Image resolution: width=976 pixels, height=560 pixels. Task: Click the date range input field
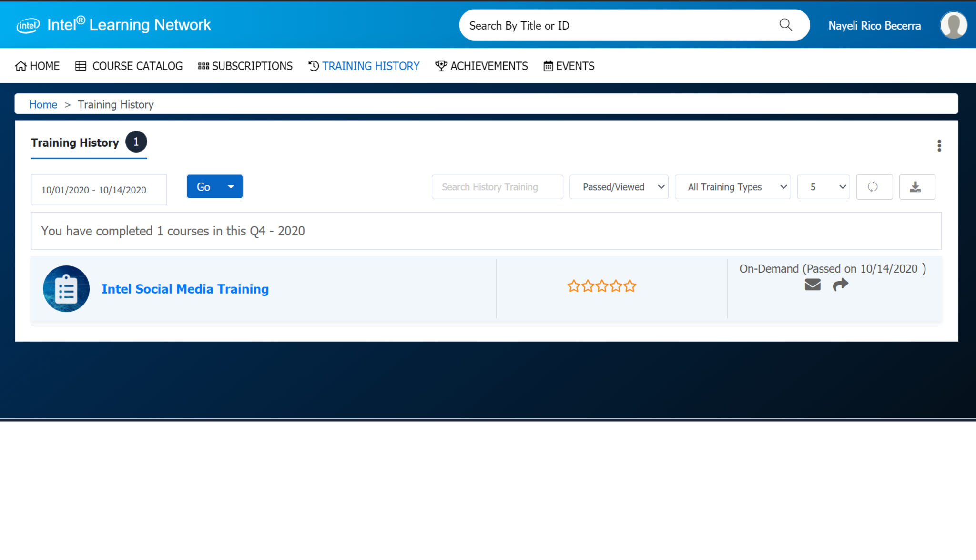click(x=99, y=190)
